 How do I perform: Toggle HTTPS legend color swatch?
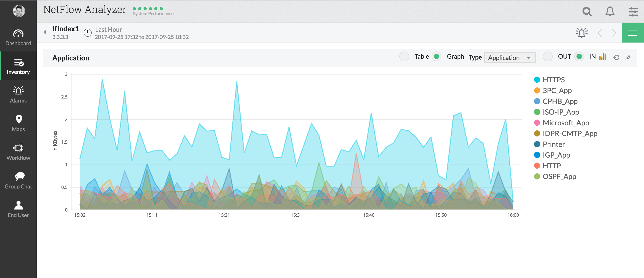pyautogui.click(x=537, y=80)
